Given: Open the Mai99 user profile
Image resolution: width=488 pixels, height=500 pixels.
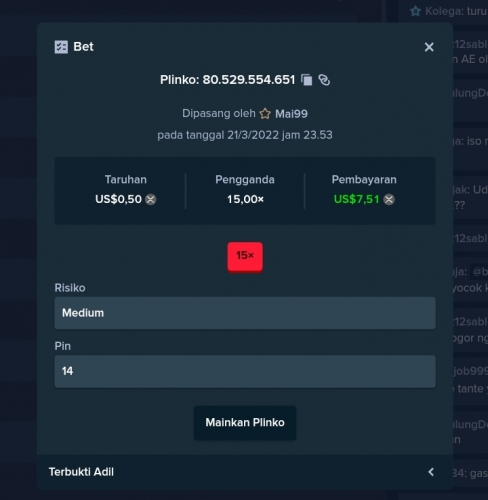Looking at the screenshot, I should point(291,114).
